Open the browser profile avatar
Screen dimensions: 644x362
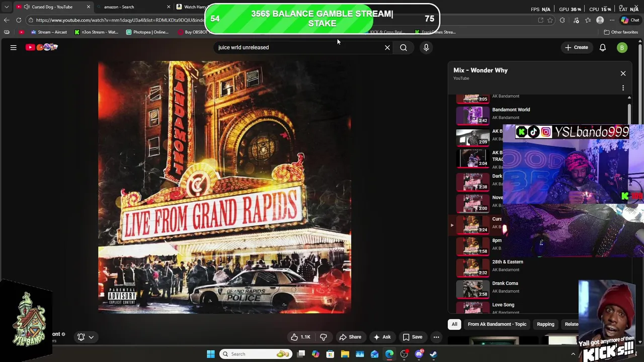(600, 20)
